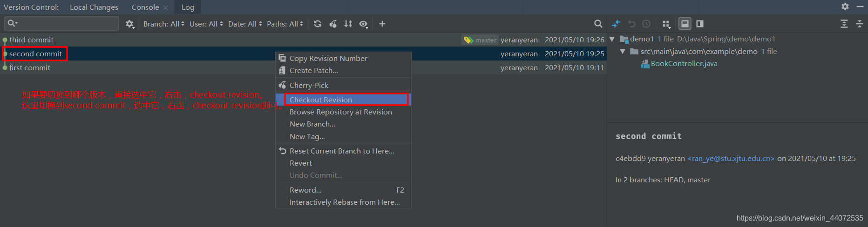The height and width of the screenshot is (227, 868).
Task: Click yeranyeran author of first commit
Action: coord(519,67)
